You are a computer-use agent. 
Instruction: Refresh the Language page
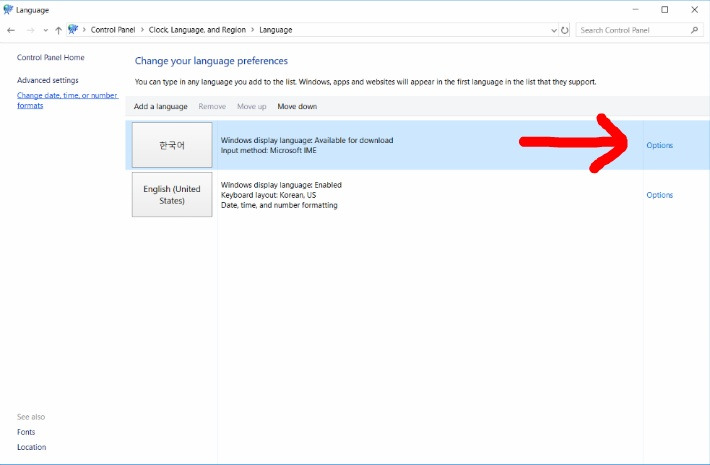coord(564,30)
